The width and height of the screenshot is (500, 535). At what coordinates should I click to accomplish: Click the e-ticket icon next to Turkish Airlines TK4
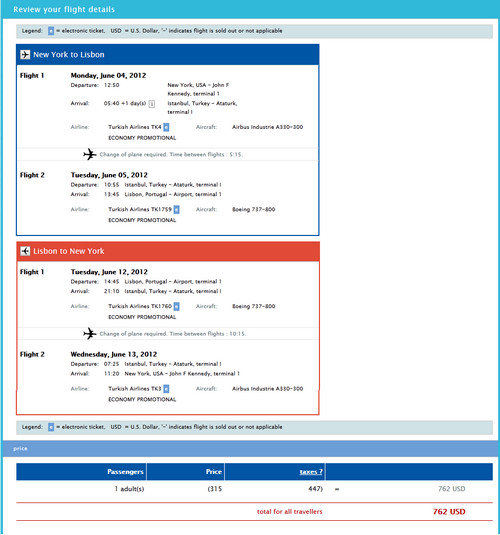click(x=166, y=127)
